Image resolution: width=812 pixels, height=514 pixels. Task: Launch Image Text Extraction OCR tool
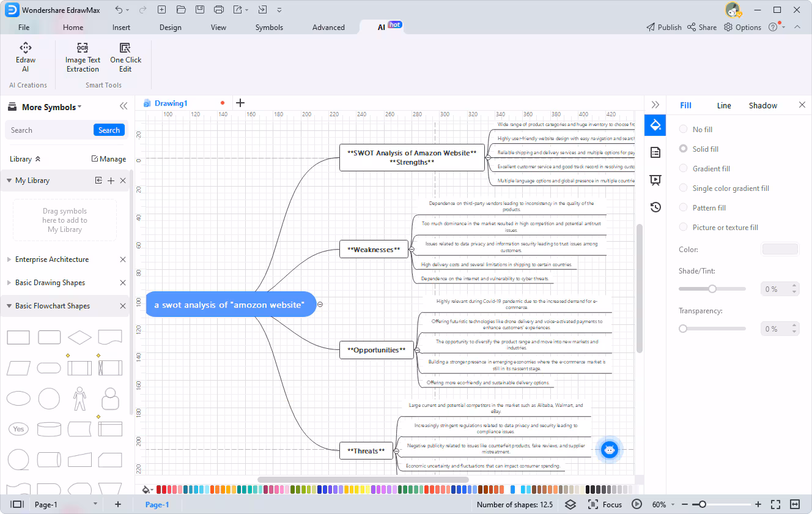[83, 58]
